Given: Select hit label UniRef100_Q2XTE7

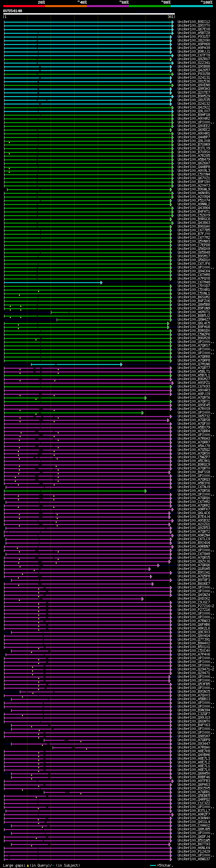Looking at the screenshot, I should tap(194, 92).
